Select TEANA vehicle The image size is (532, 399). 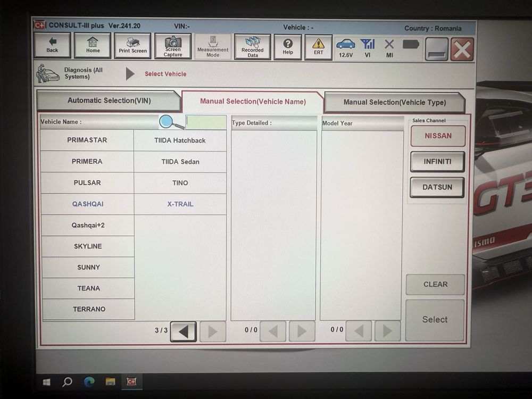tap(88, 288)
